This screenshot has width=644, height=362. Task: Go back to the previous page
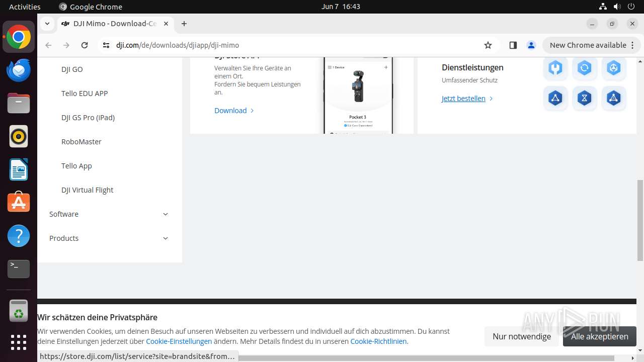coord(48,45)
